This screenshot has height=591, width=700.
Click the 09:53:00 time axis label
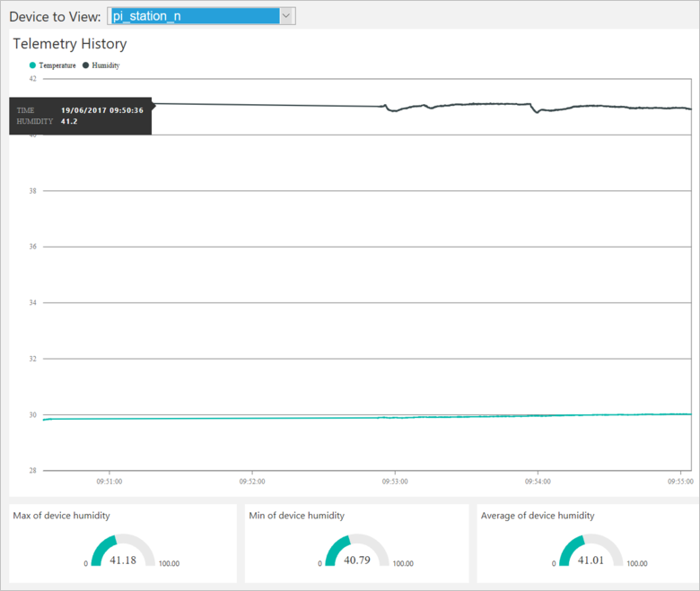(395, 482)
